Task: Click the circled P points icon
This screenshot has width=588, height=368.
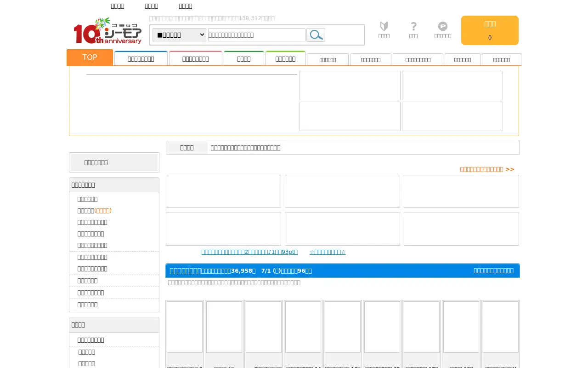Action: [443, 30]
